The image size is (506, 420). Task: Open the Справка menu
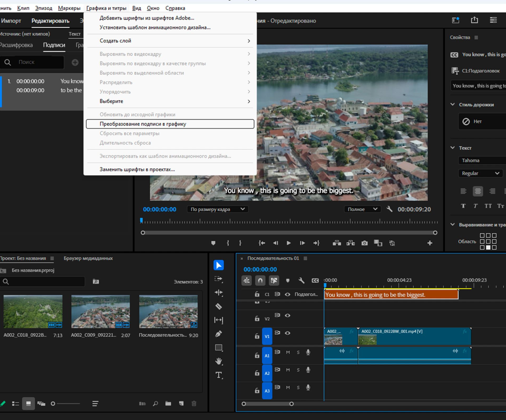[175, 8]
